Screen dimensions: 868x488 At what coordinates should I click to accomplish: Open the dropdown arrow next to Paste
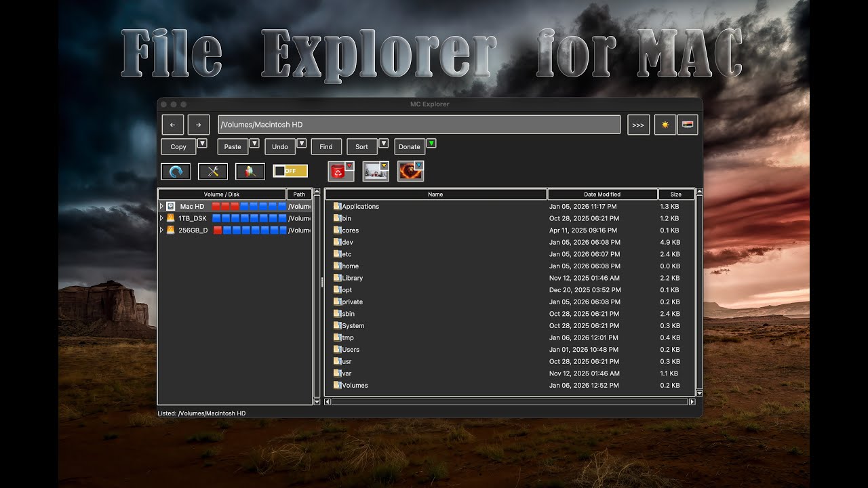[x=254, y=144]
